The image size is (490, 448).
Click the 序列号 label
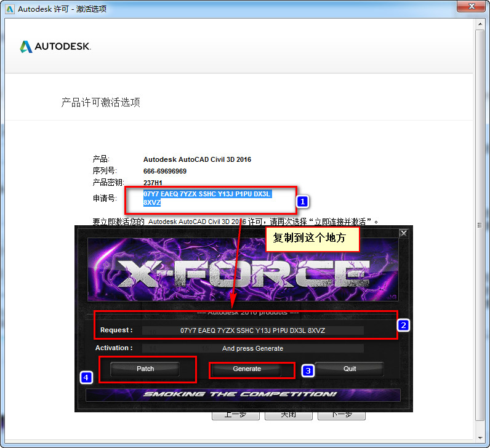coord(105,171)
